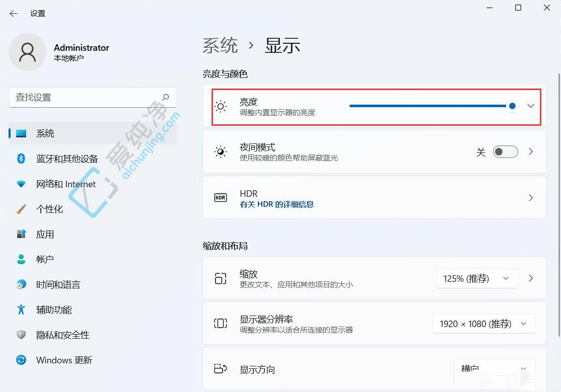Click the user avatar for Administrator
Image resolution: width=561 pixels, height=392 pixels.
[28, 52]
